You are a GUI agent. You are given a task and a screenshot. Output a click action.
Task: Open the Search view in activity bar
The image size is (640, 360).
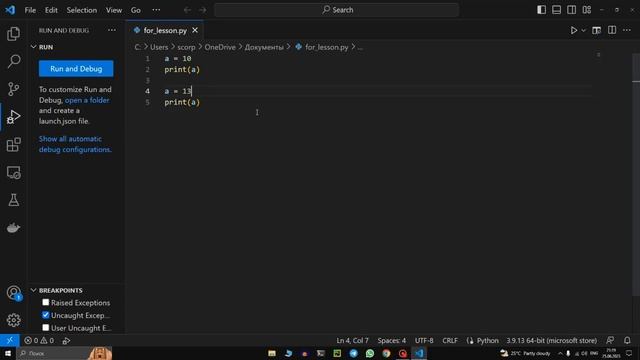point(13,61)
